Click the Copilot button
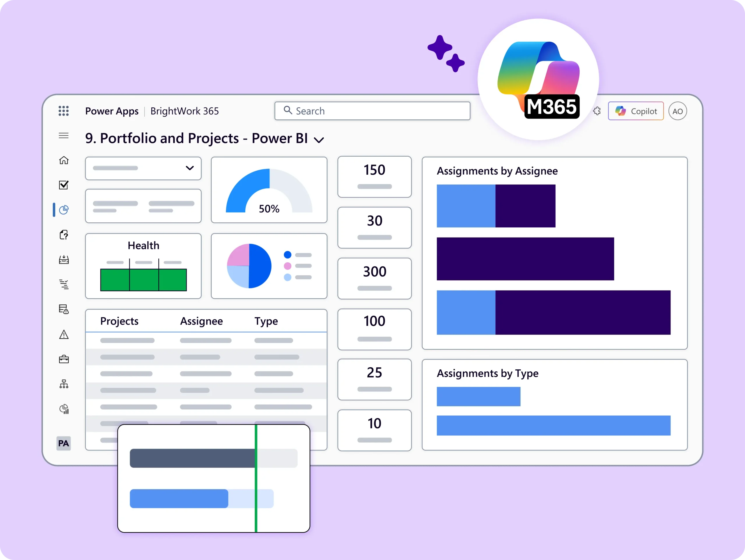The height and width of the screenshot is (560, 745). [636, 111]
